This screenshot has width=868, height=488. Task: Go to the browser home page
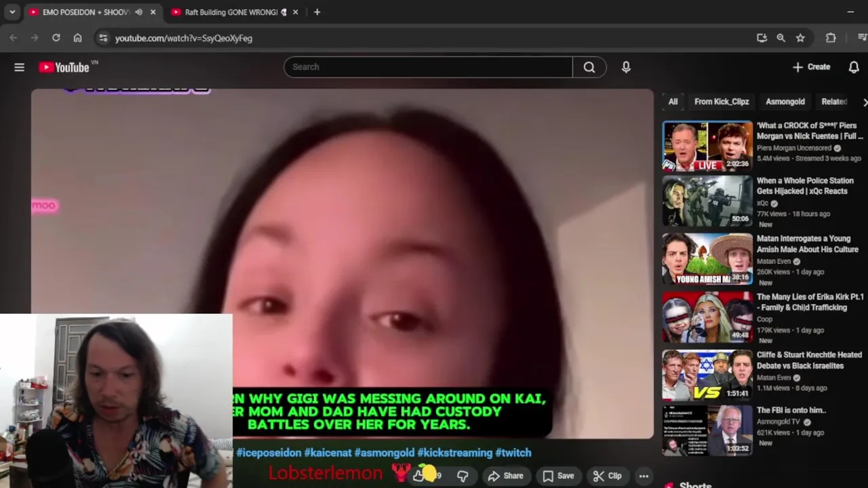(x=78, y=38)
